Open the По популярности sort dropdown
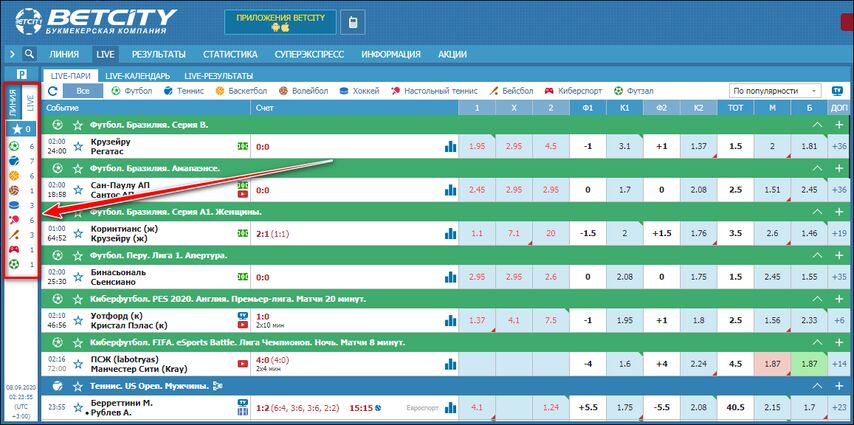This screenshot has width=854, height=425. [775, 91]
